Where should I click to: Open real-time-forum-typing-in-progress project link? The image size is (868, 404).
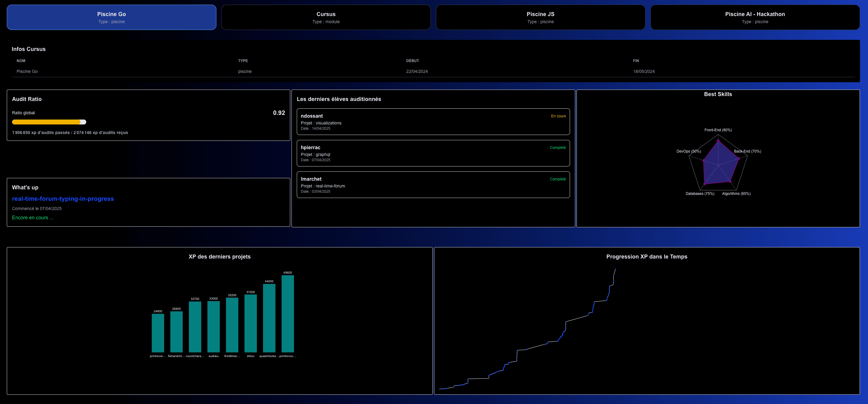63,199
